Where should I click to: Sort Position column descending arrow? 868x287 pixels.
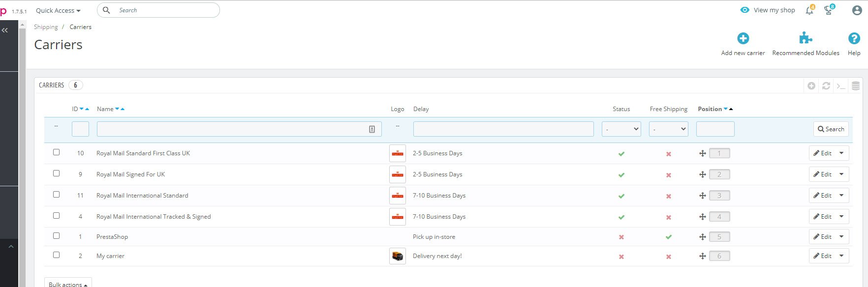[725, 109]
